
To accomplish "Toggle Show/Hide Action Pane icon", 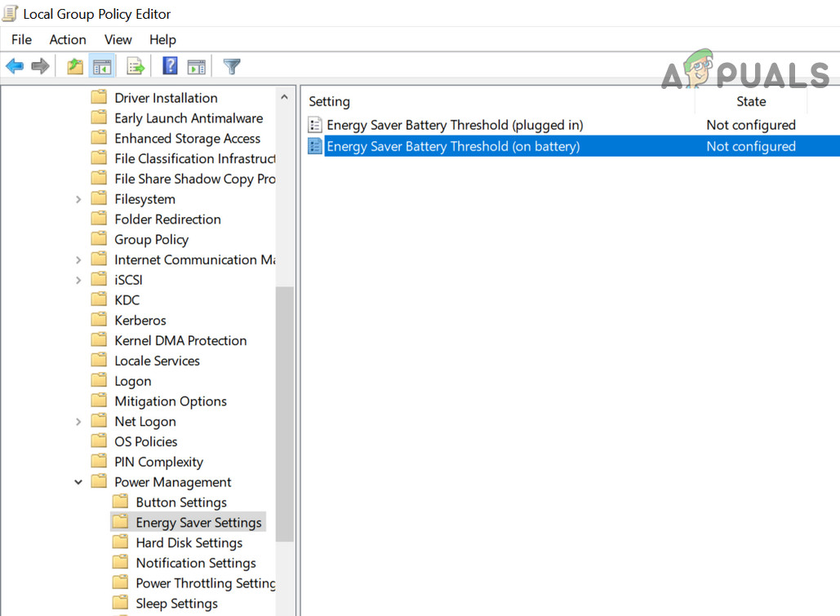I will pos(196,67).
